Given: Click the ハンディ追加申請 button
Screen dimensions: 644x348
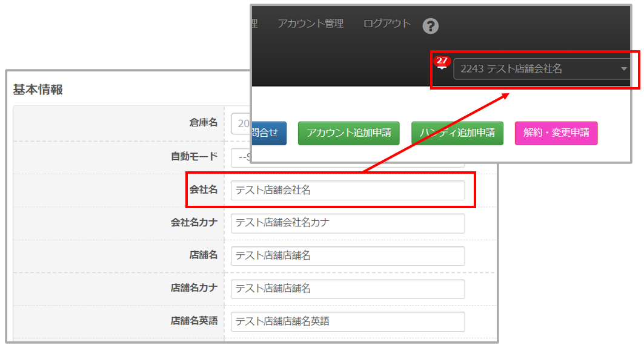Looking at the screenshot, I should click(x=457, y=133).
